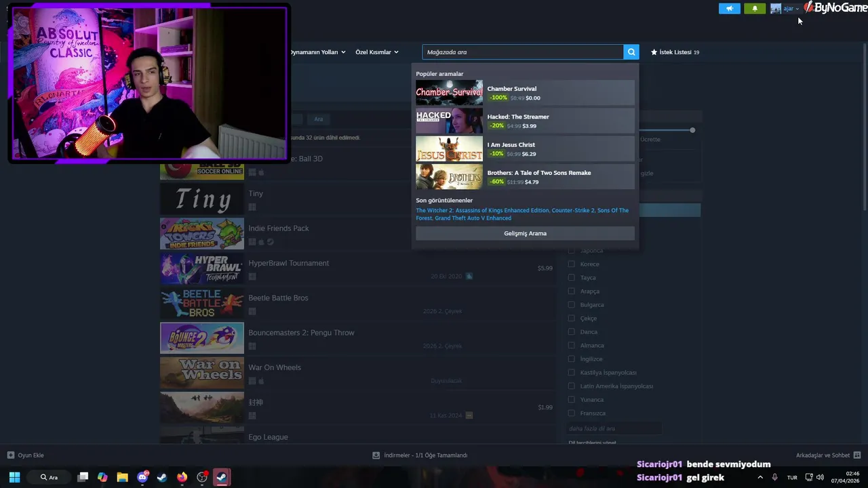This screenshot has width=868, height=488.
Task: Open Bouncemasters 2: Pengu Throw result
Action: [x=358, y=338]
